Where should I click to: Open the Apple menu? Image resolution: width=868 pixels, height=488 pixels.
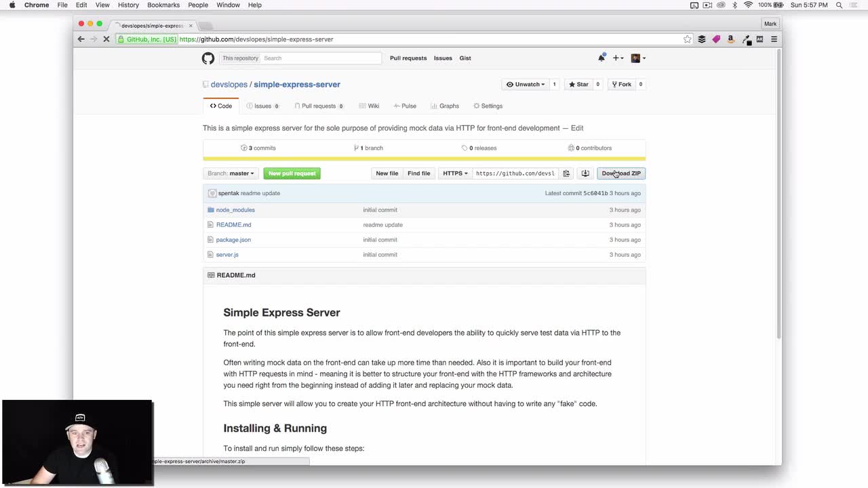click(12, 5)
